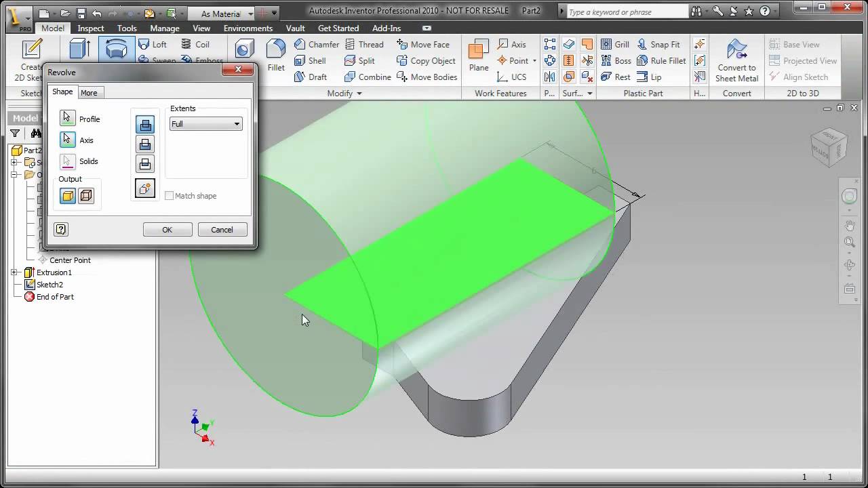868x488 pixels.
Task: Select the Cut operation in Revolve dialog
Action: coord(145,144)
